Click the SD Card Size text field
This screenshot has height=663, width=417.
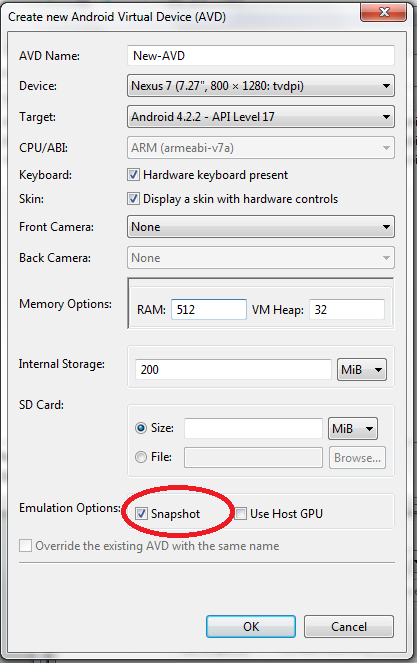[x=253, y=428]
